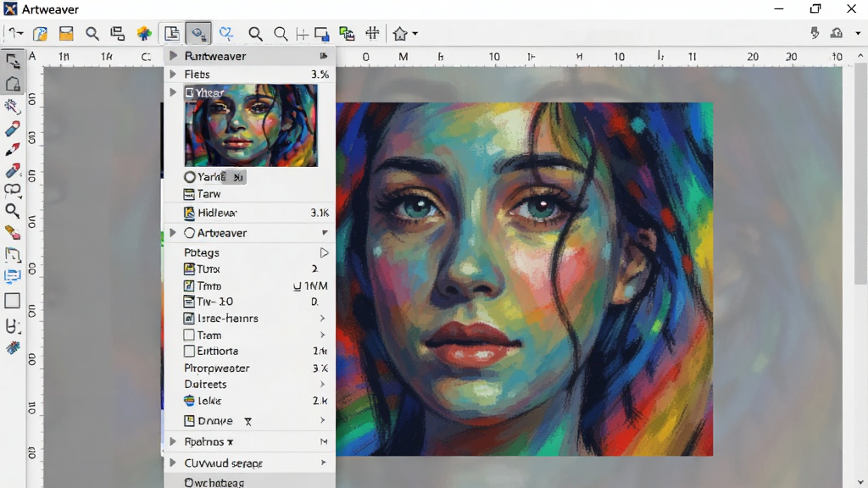Click the portrait thumbnail in Yhear row
The width and height of the screenshot is (868, 488).
pyautogui.click(x=251, y=125)
